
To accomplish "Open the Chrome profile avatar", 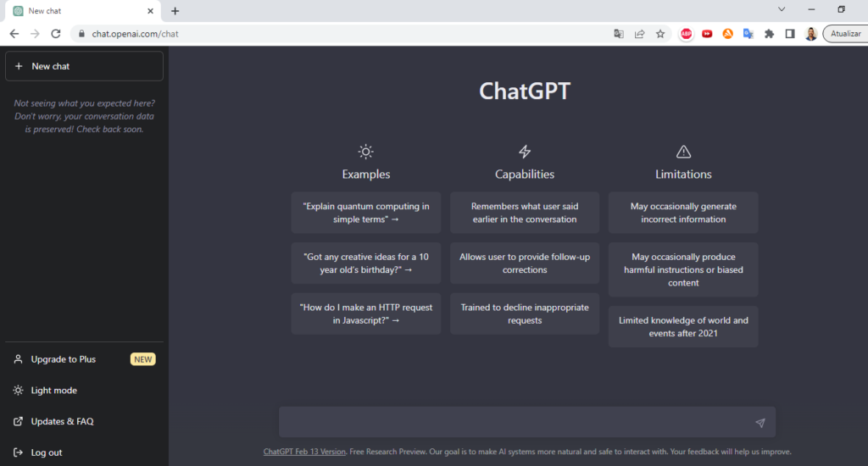I will 811,34.
